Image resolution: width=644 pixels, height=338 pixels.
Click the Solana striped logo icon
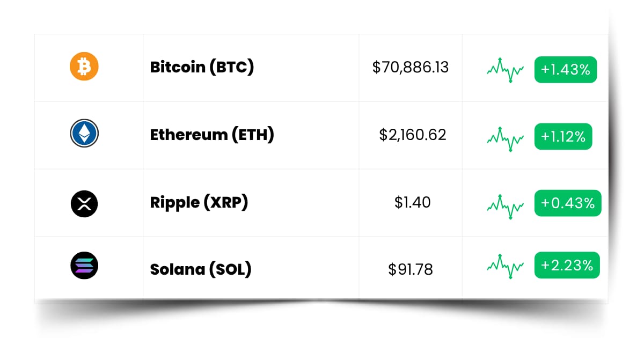pos(84,266)
